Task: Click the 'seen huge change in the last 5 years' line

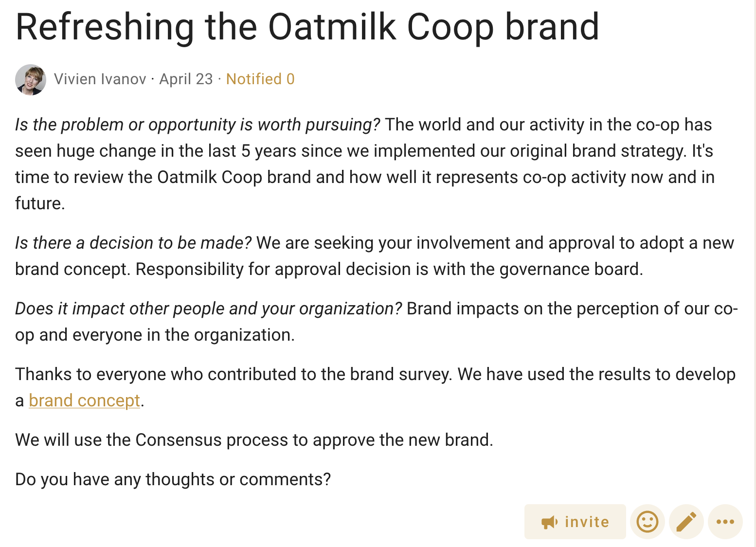Action: 364,151
